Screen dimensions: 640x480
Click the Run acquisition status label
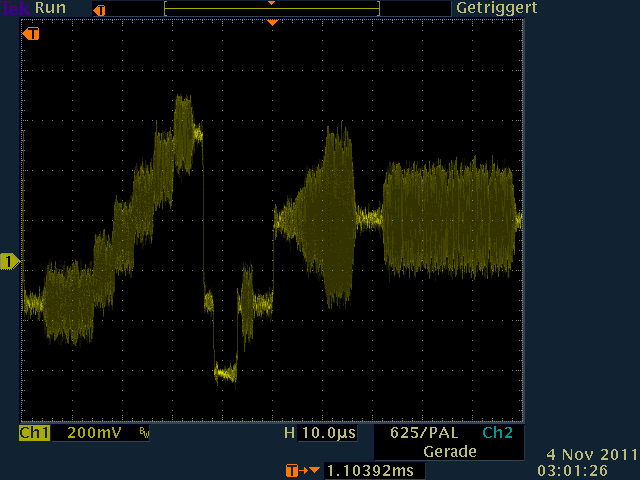(x=50, y=8)
